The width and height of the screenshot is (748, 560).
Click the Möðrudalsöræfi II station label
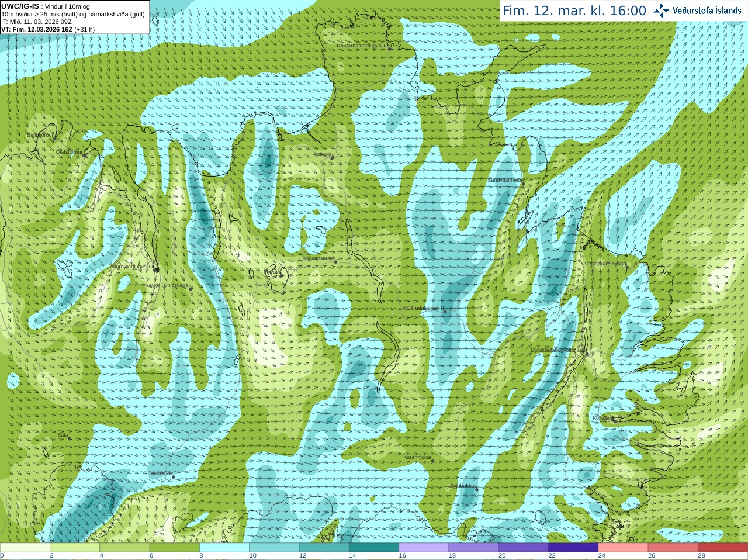(423, 308)
